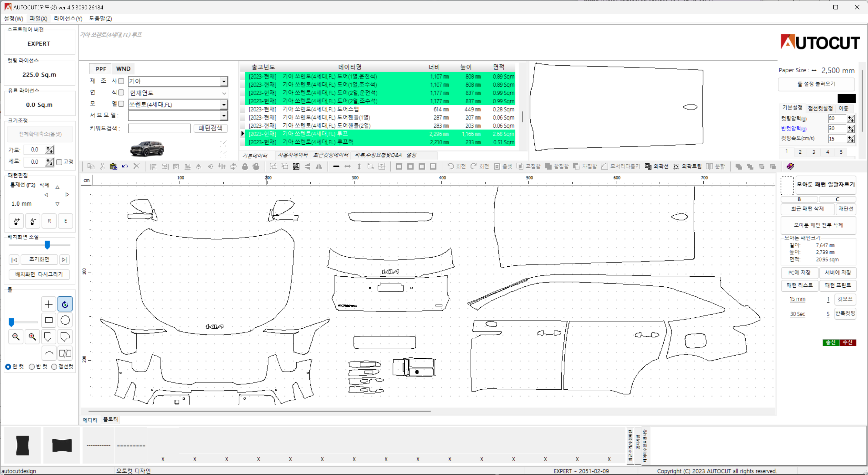Viewport: 868px width, 475px height.
Task: Click the lock padlock icon
Action: (x=245, y=166)
